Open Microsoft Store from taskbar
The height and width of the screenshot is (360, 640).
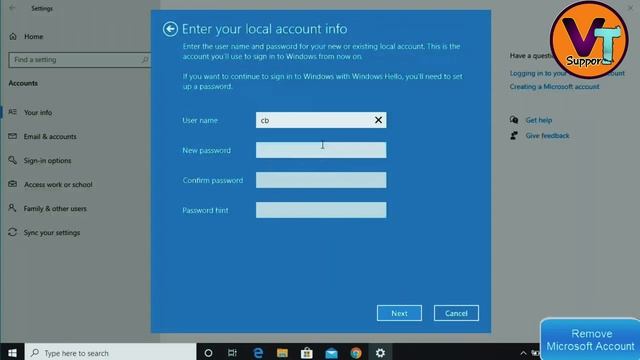click(x=307, y=353)
